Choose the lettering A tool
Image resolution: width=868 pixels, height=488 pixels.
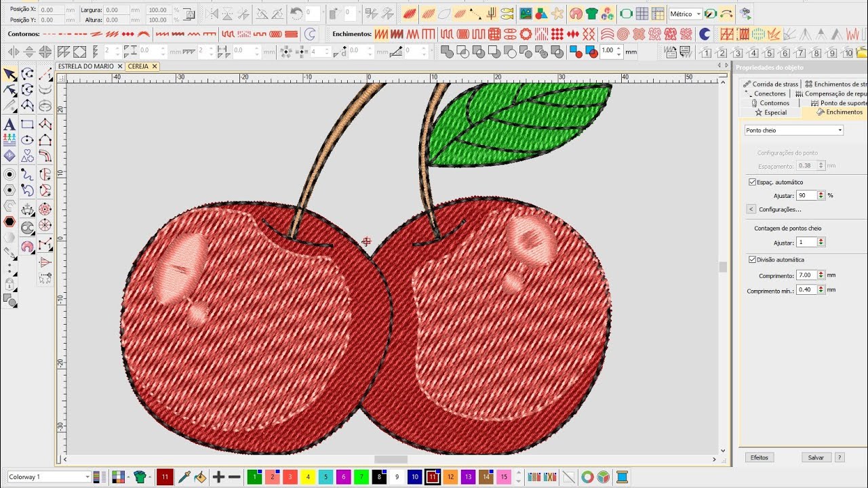[9, 124]
